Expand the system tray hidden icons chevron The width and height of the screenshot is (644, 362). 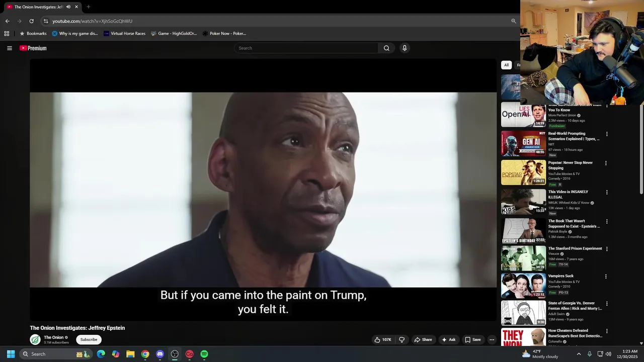point(579,354)
